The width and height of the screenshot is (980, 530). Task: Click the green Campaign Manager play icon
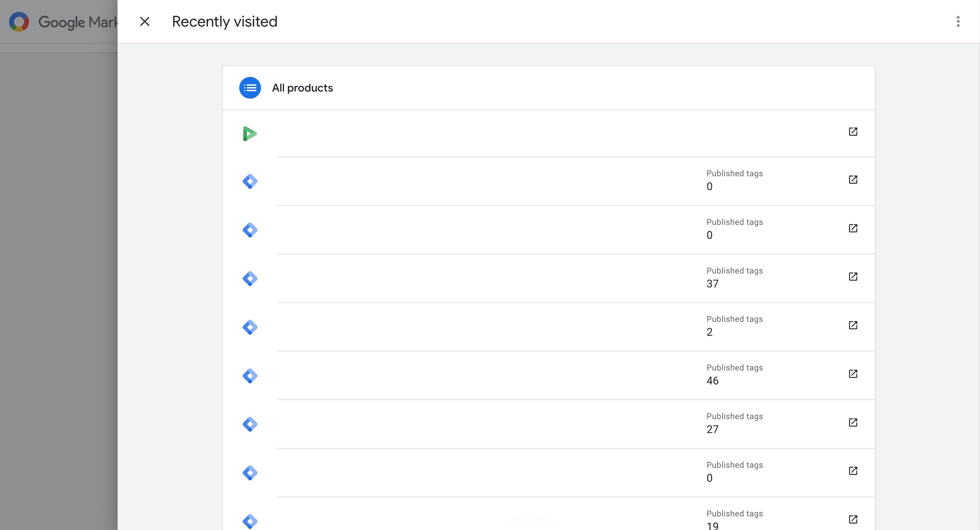tap(250, 133)
